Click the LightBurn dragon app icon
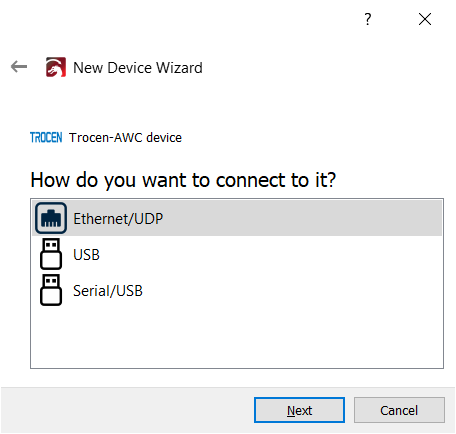This screenshot has height=434, width=456. [x=56, y=67]
